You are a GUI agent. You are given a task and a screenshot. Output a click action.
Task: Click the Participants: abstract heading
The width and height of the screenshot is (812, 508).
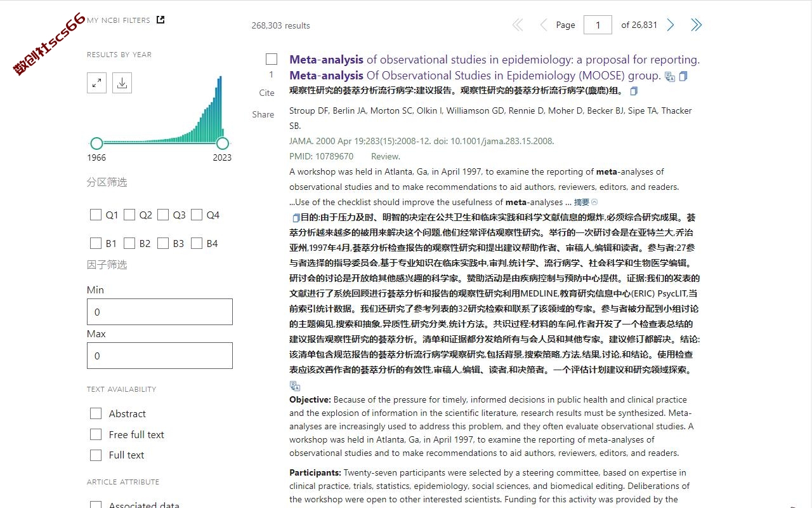point(315,472)
